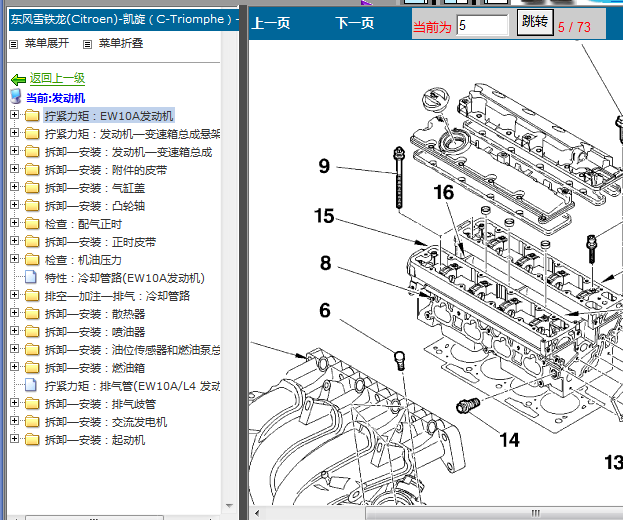This screenshot has width=623, height=520.
Task: Select 拆卸—安装：排气歧管 tree item
Action: (x=100, y=404)
